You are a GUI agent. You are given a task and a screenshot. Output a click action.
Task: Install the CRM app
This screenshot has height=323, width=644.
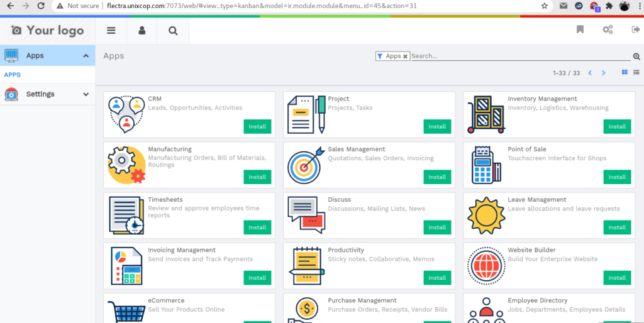point(257,126)
